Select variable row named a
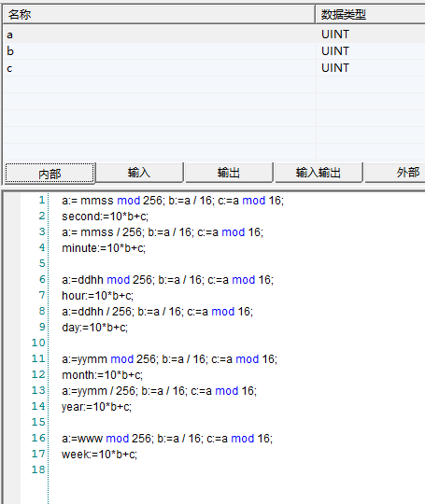Viewport: 425px width, 504px height. (x=214, y=35)
